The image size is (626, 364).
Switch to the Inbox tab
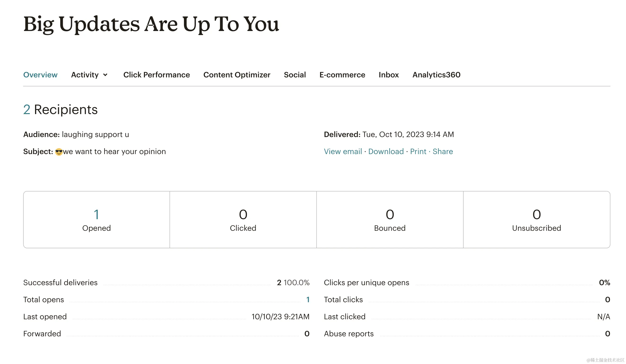point(389,75)
